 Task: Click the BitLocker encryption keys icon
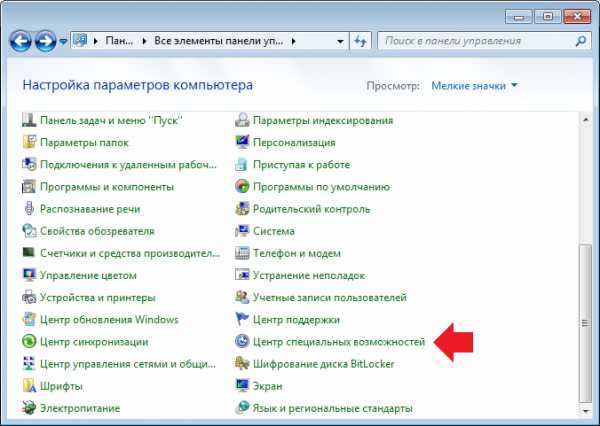tap(242, 364)
